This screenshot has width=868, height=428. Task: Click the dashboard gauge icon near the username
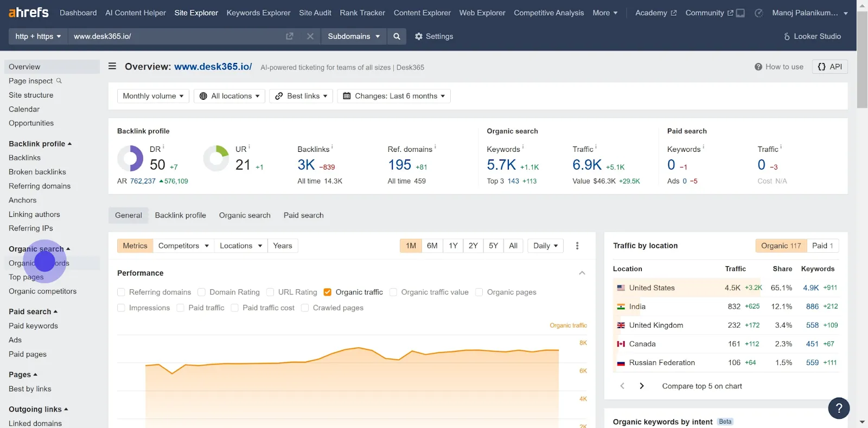[759, 13]
